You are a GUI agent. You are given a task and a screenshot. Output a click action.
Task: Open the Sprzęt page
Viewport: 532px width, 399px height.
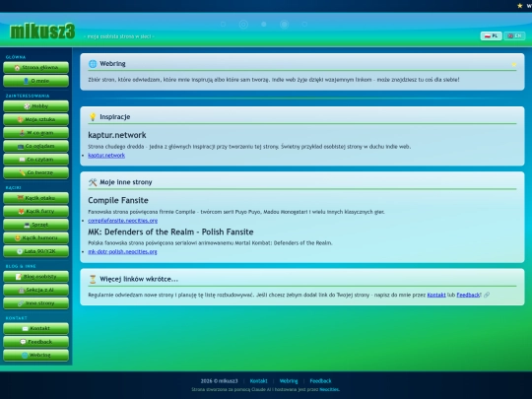coord(36,225)
